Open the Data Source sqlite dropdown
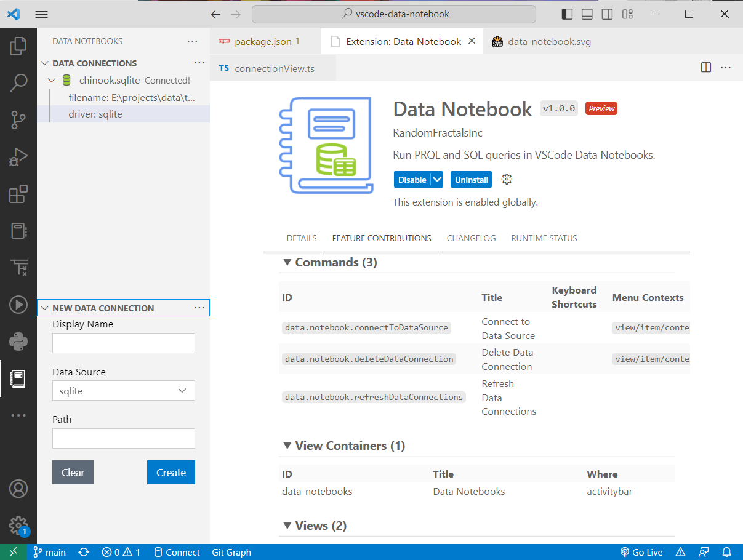Viewport: 743px width, 560px height. click(124, 391)
